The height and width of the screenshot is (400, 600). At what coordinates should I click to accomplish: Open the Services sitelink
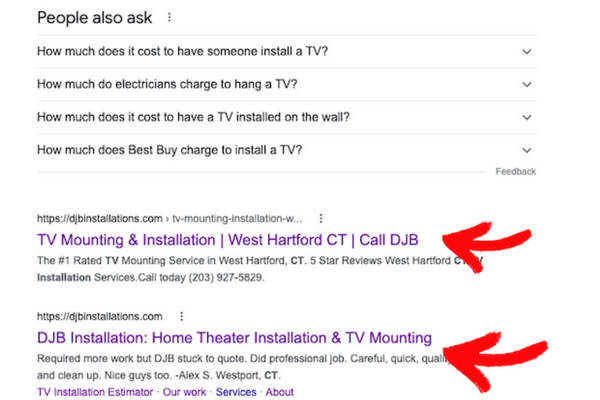[236, 392]
